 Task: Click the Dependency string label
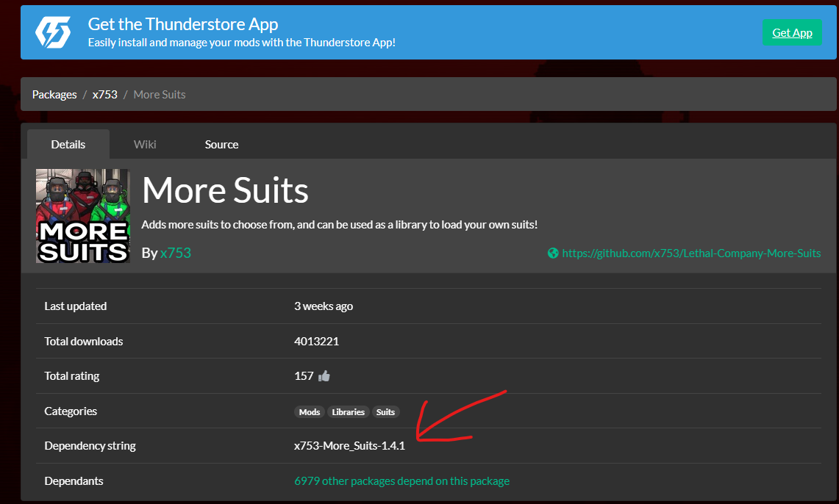(x=90, y=446)
